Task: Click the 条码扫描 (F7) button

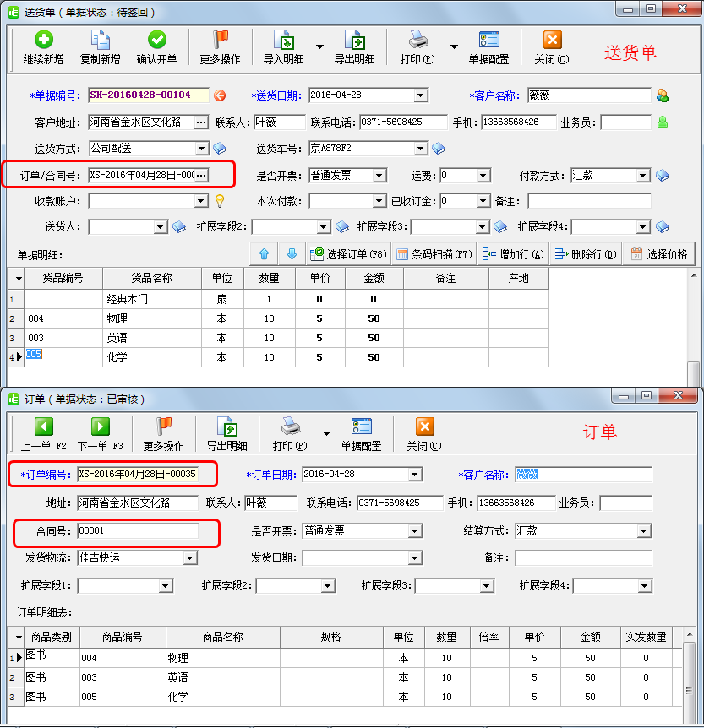Action: 434,254
